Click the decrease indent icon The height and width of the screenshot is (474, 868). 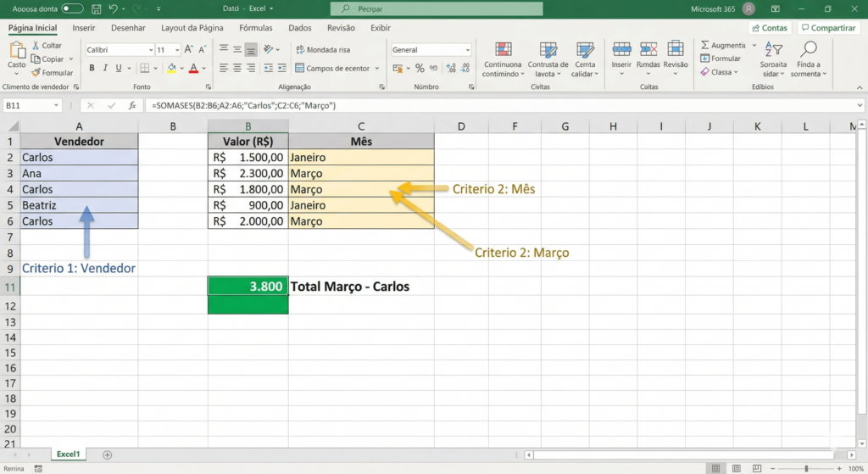269,68
